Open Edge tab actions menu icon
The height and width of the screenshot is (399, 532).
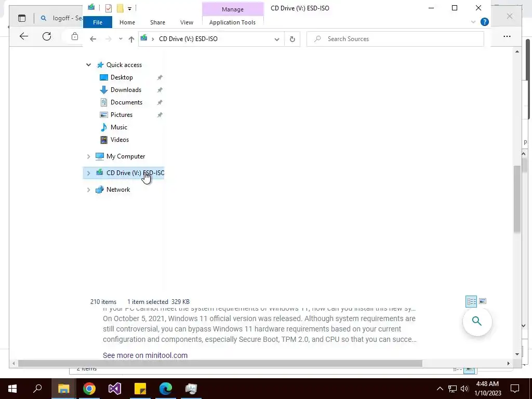[x=22, y=18]
